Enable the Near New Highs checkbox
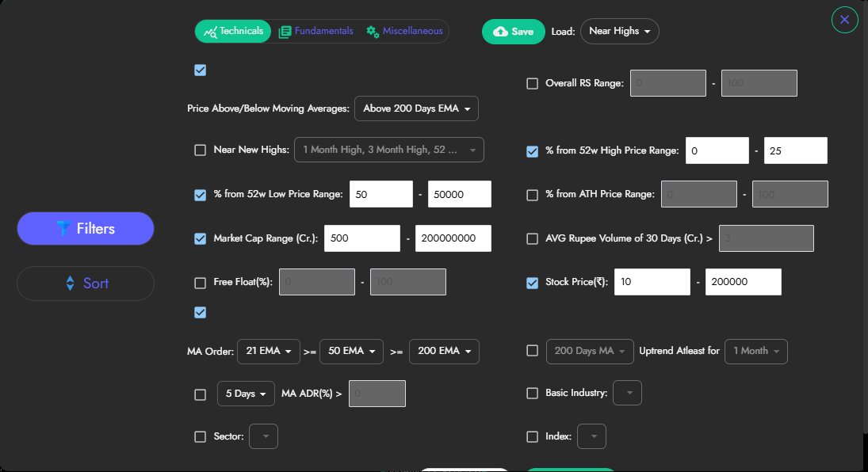Image resolution: width=868 pixels, height=472 pixels. coord(201,150)
